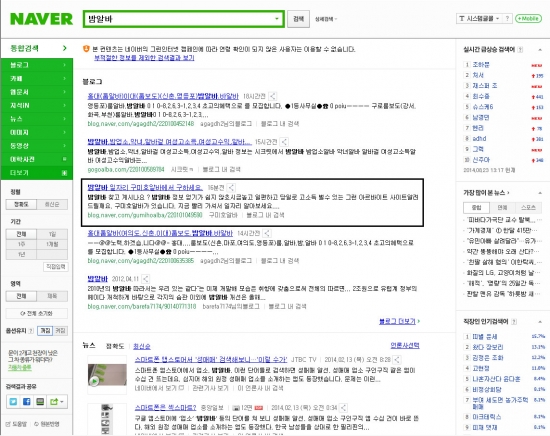550x436 pixels.
Task: Set period filter to 1주
Action: click(21, 244)
